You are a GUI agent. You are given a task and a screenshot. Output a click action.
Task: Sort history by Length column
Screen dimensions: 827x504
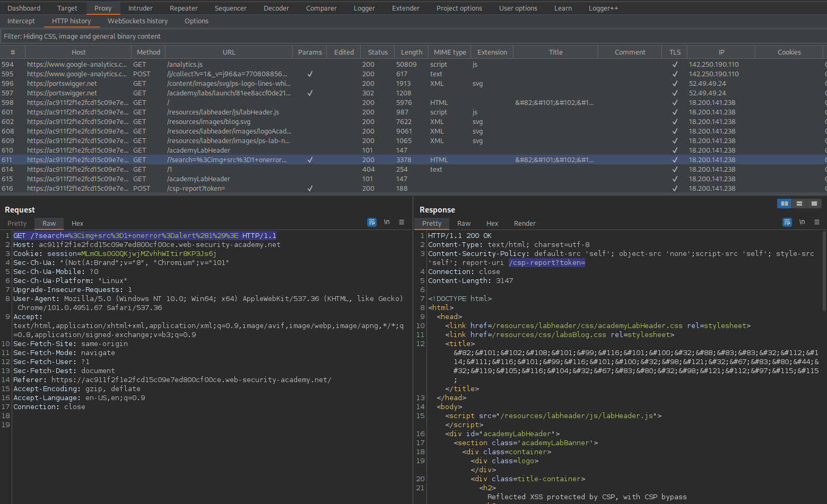pyautogui.click(x=412, y=52)
